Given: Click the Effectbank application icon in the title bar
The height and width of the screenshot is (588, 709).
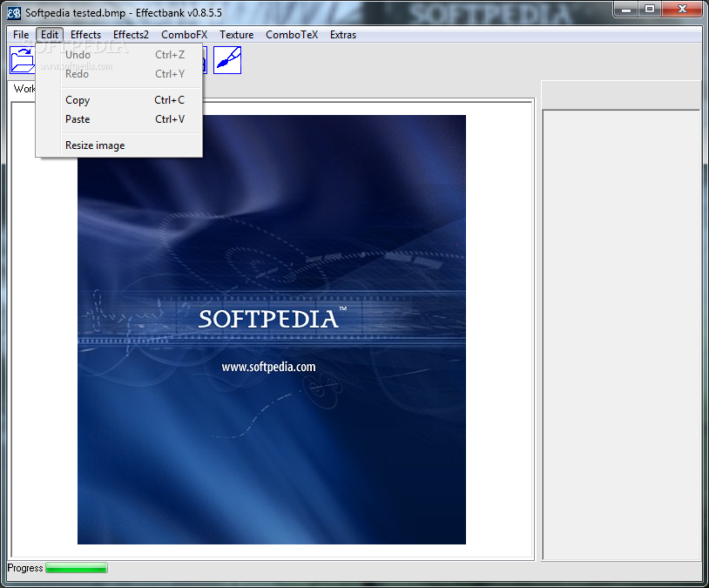Looking at the screenshot, I should click(14, 13).
